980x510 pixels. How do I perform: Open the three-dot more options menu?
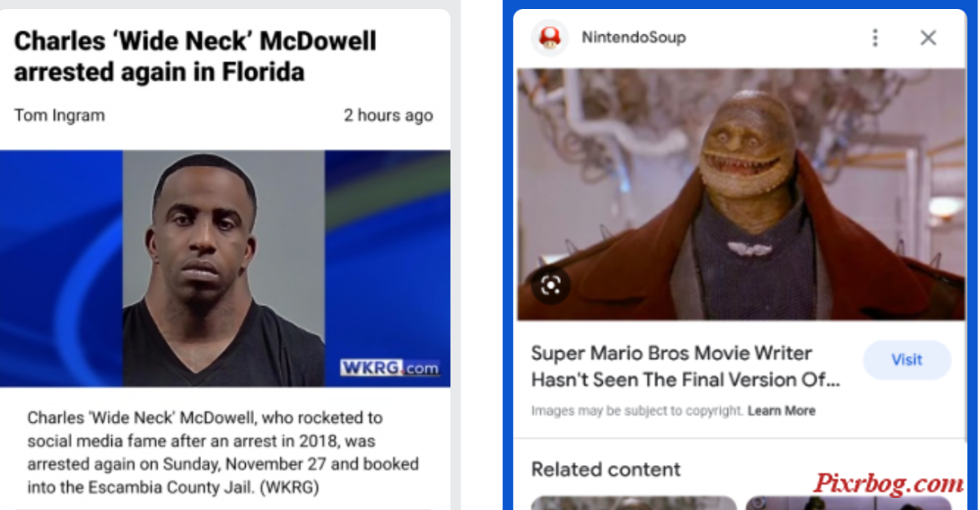coord(875,38)
